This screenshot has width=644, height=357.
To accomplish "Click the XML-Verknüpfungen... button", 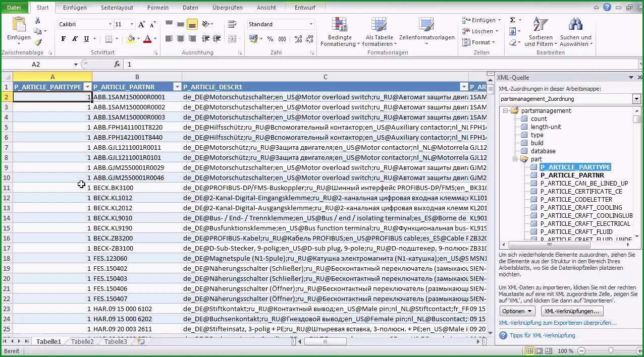I will [572, 311].
